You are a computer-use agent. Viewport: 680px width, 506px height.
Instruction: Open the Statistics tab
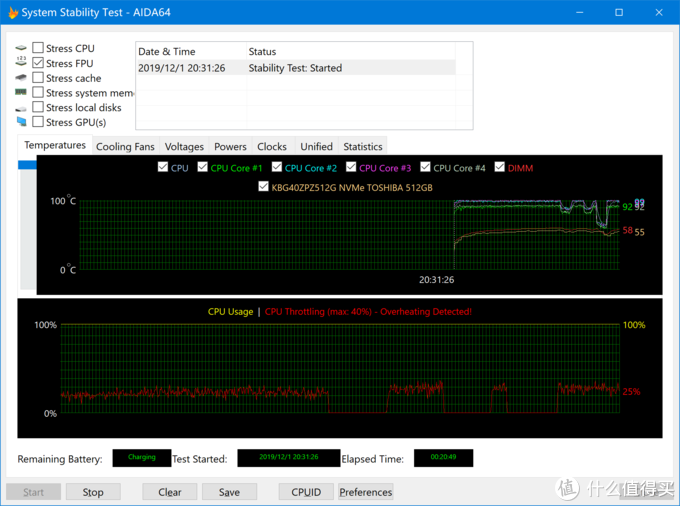pos(362,147)
